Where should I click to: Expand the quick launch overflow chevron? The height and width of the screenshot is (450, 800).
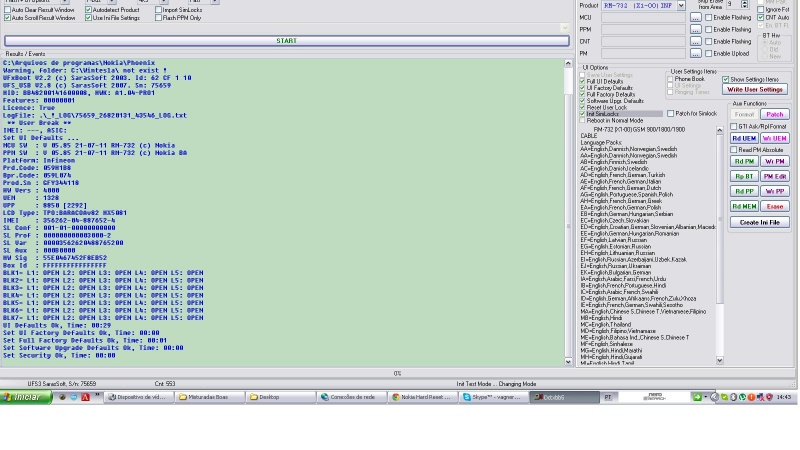coord(96,395)
